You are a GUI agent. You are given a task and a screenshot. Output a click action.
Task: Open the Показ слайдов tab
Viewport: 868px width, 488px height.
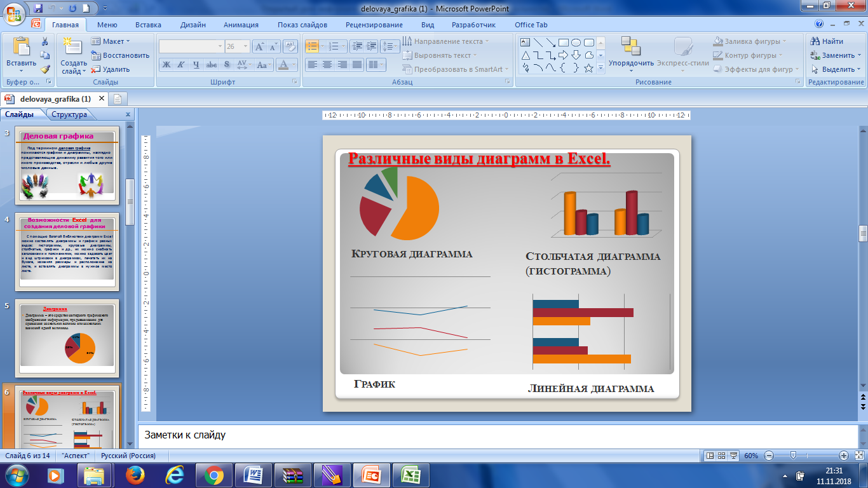point(302,25)
